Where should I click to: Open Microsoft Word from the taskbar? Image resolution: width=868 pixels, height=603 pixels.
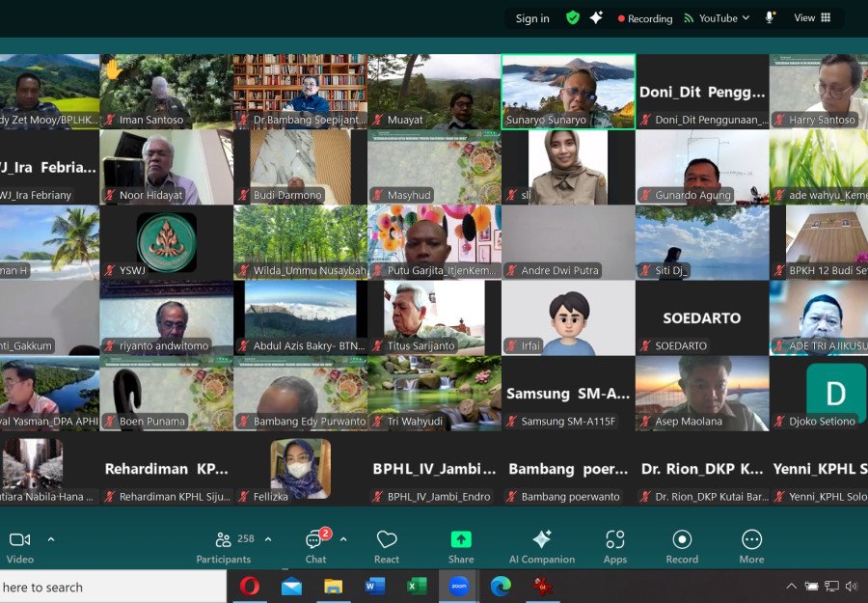pos(375,586)
